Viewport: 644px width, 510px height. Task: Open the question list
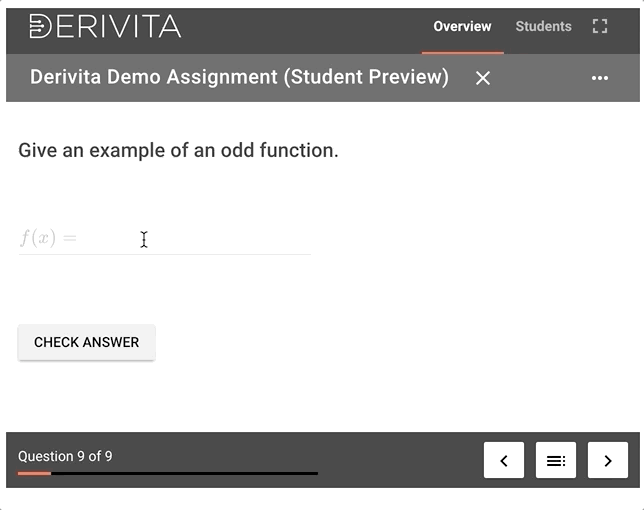[556, 460]
